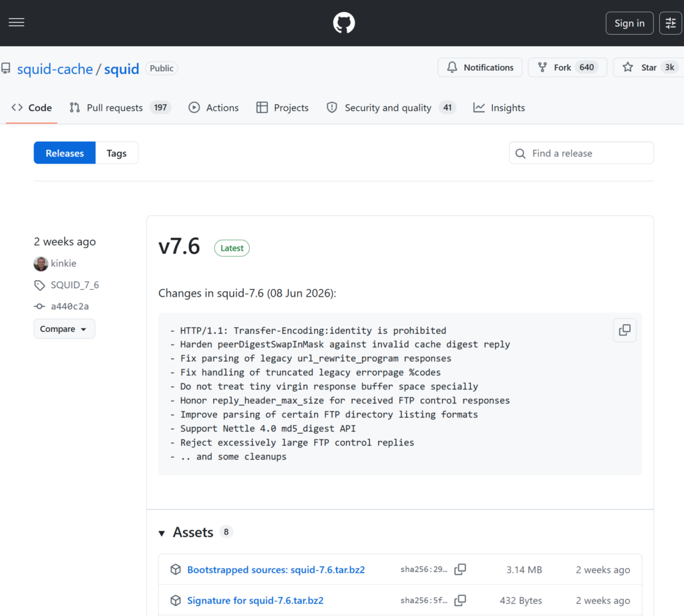Copy sha256 of Signature asset
Image resolution: width=684 pixels, height=616 pixels.
(460, 600)
